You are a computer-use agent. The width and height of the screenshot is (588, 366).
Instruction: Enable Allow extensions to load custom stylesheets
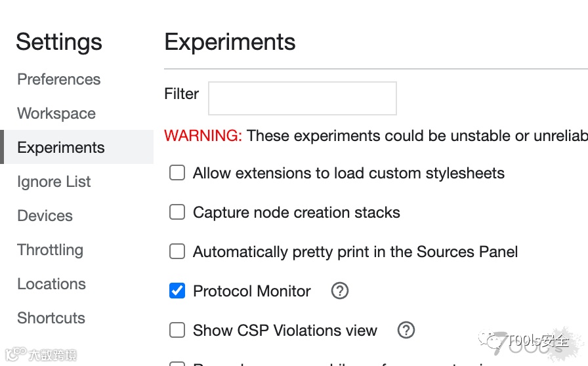(x=177, y=173)
